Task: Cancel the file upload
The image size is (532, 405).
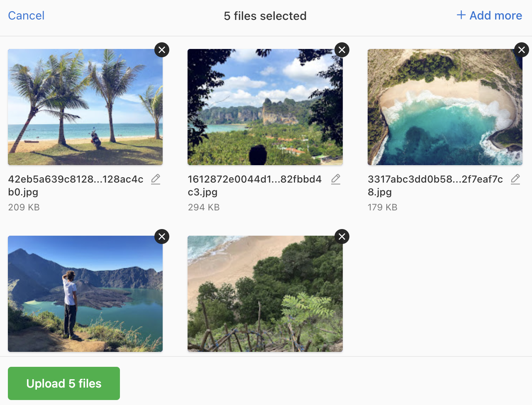Action: coord(26,15)
